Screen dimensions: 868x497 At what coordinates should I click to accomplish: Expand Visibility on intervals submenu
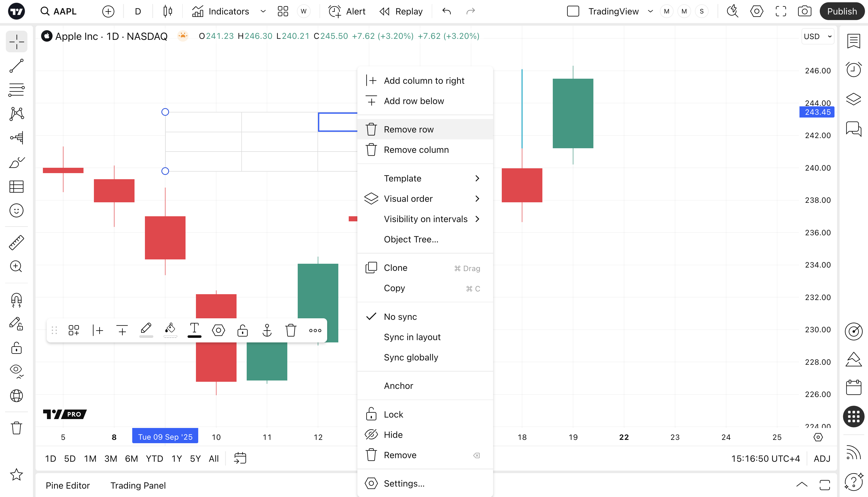pyautogui.click(x=425, y=219)
